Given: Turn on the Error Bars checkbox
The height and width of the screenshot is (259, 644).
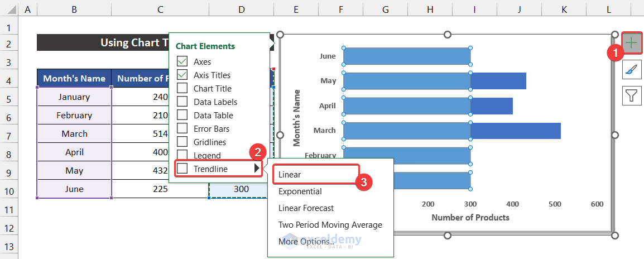Looking at the screenshot, I should point(182,129).
